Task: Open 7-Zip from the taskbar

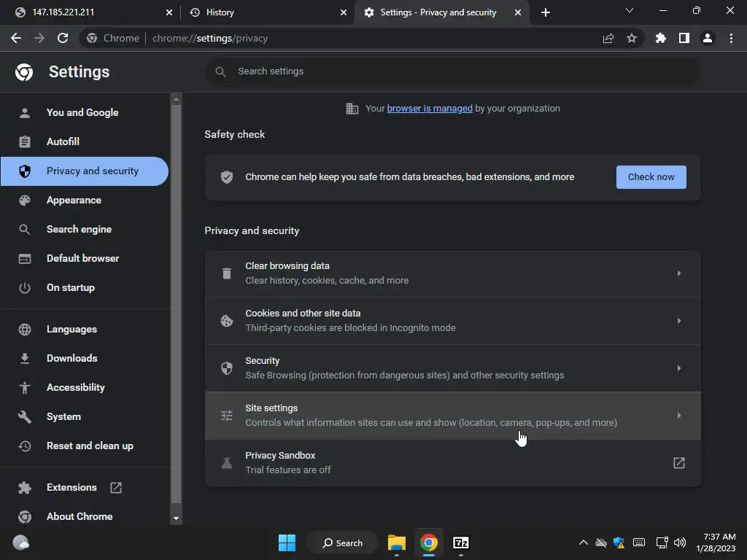Action: click(461, 542)
